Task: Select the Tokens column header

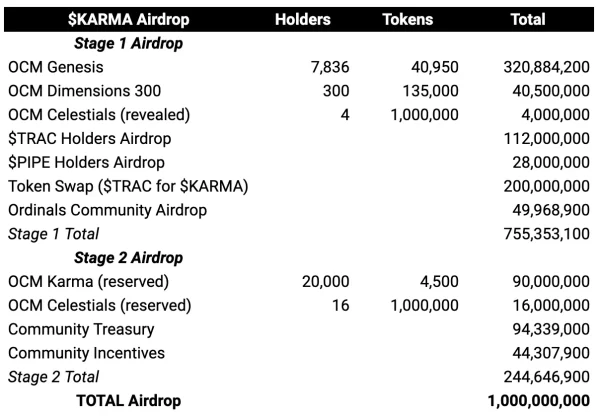Action: pyautogui.click(x=406, y=17)
